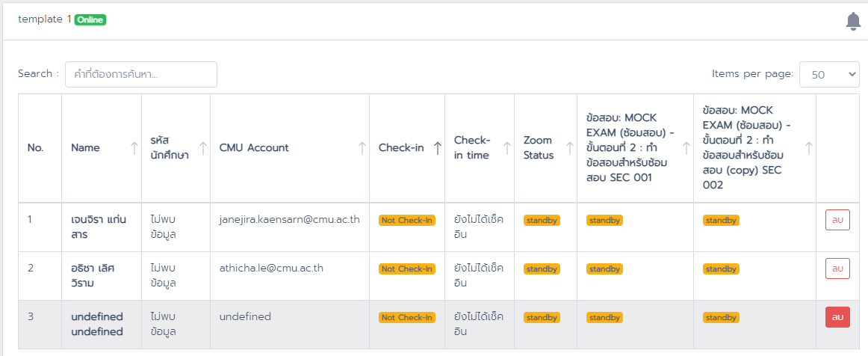
Task: Delete the undefined row with the red ลบ button
Action: click(x=837, y=317)
